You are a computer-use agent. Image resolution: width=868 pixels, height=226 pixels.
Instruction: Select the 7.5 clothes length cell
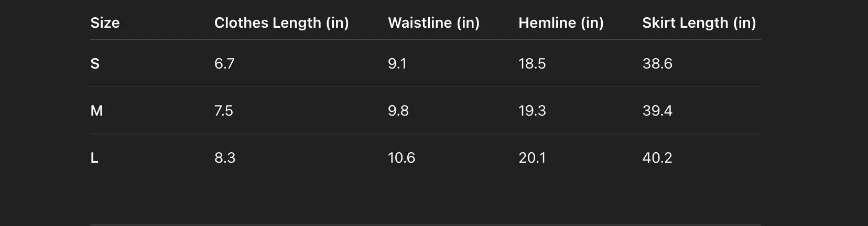tap(224, 111)
